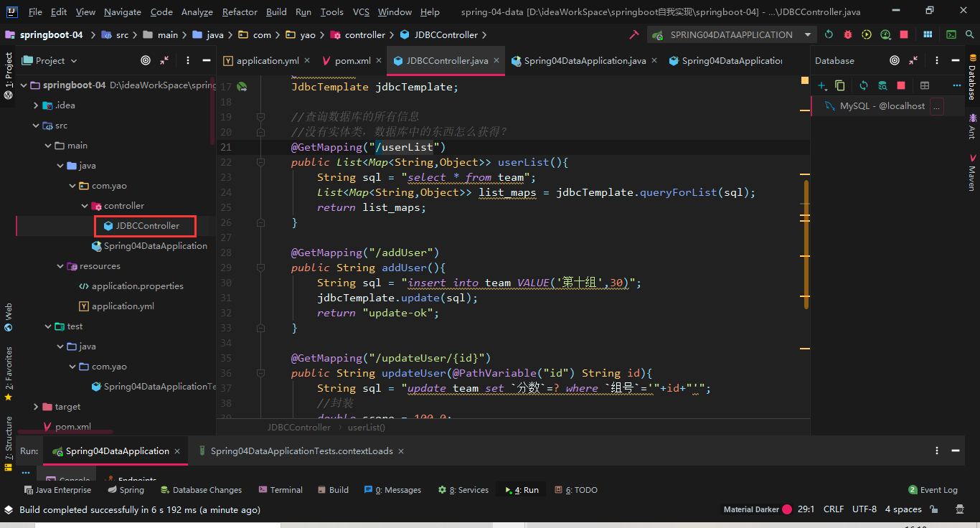Viewport: 980px width, 528px height.
Task: Click the UTF-8 encoding status widget
Action: (864, 509)
